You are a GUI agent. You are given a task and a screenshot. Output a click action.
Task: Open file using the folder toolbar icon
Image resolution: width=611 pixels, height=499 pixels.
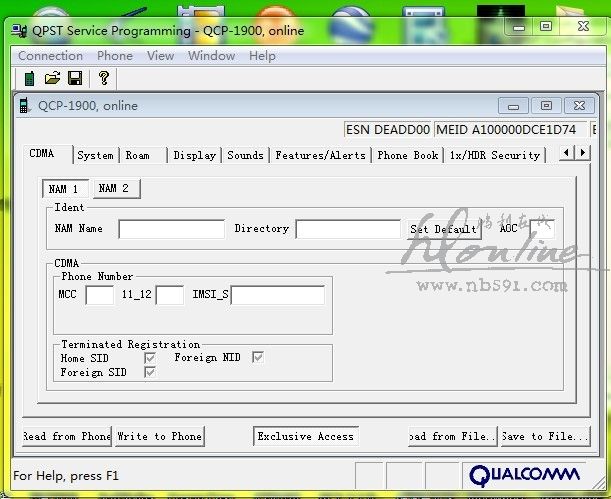point(52,78)
